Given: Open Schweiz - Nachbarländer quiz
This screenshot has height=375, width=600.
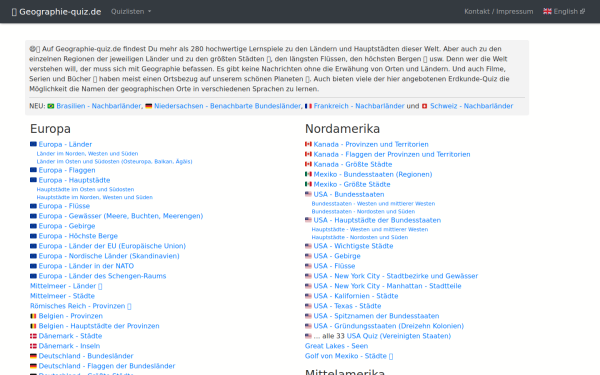Looking at the screenshot, I should click(x=471, y=106).
